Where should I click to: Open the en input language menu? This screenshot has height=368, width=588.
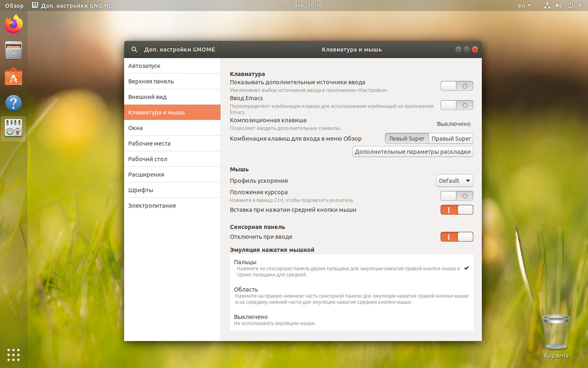(524, 6)
